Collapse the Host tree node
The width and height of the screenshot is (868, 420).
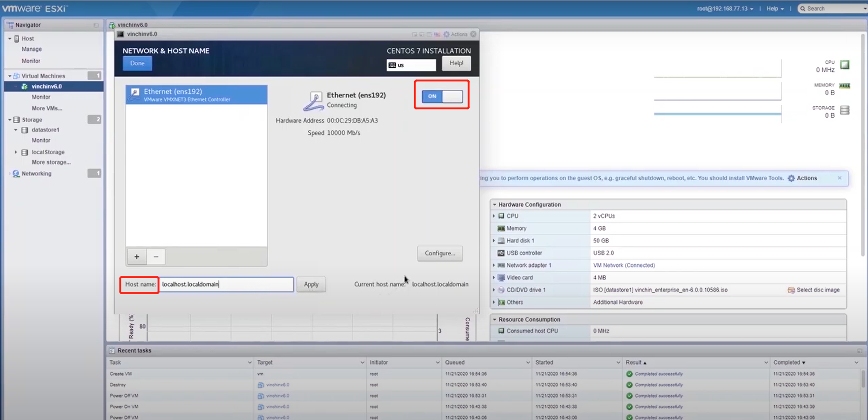click(x=10, y=39)
